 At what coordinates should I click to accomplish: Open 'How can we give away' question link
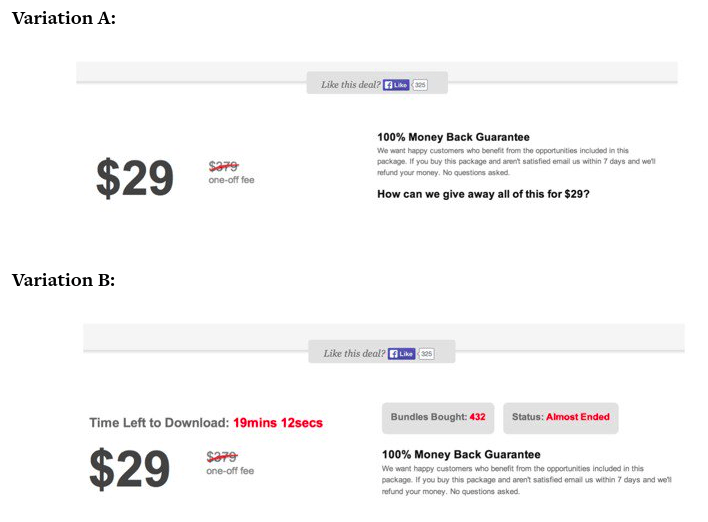[483, 194]
